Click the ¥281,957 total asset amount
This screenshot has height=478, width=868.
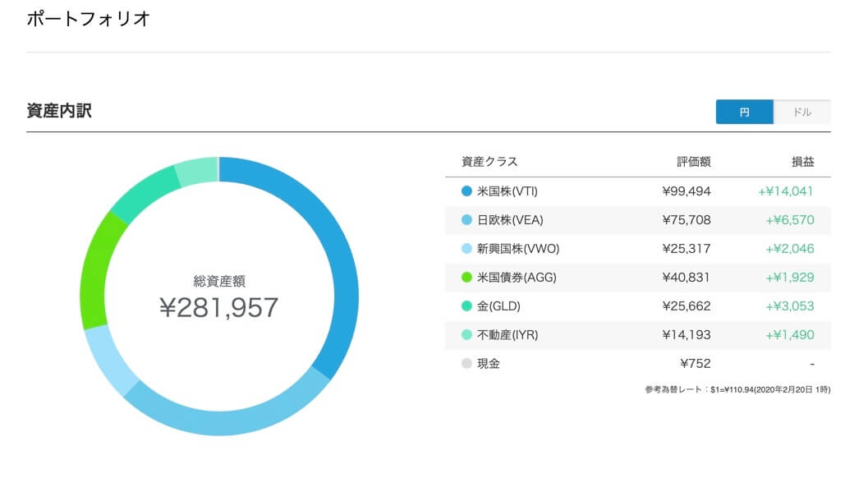coord(218,307)
